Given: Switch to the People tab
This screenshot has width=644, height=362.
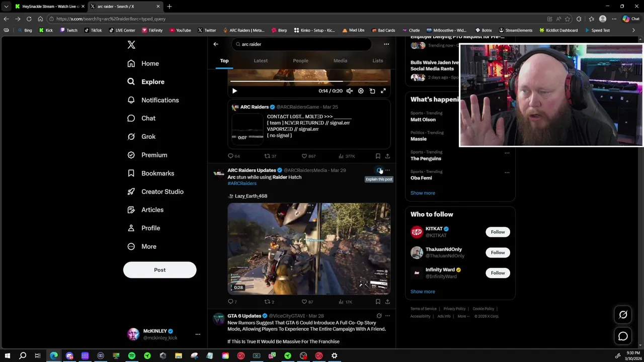Looking at the screenshot, I should pyautogui.click(x=300, y=61).
